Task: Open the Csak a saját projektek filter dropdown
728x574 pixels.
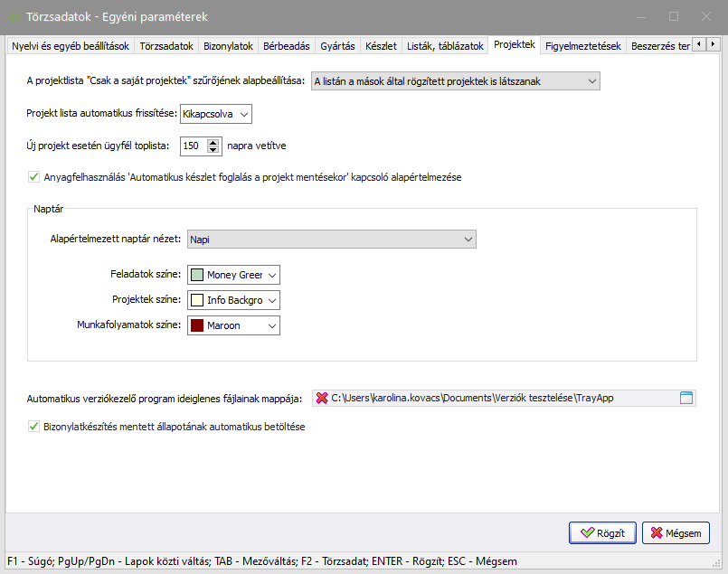Action: click(x=455, y=81)
